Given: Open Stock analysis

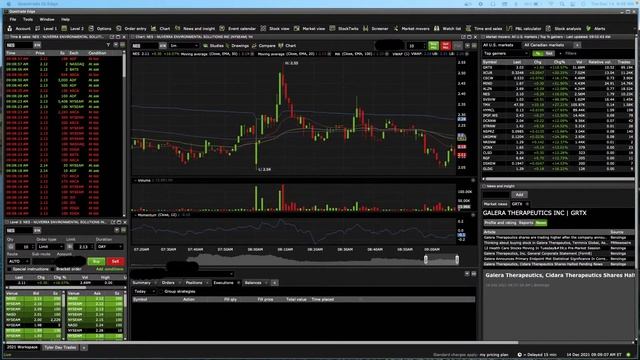Looking at the screenshot, I should coord(563,29).
